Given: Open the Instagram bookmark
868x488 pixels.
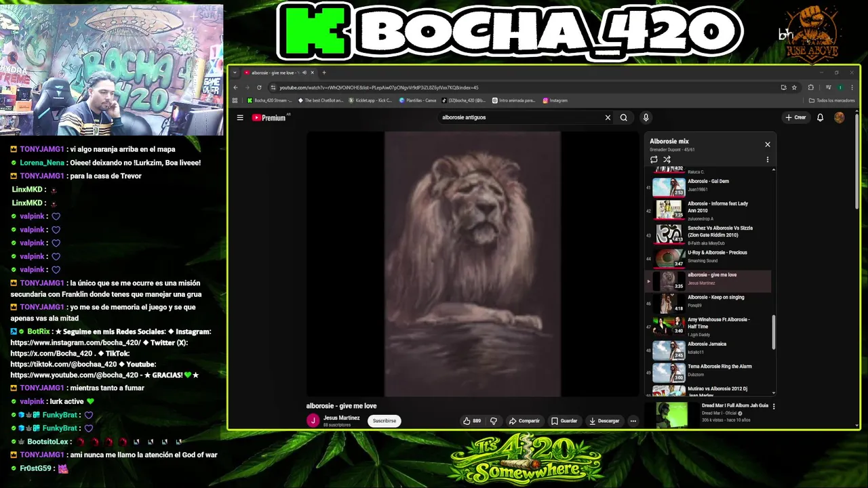Looking at the screenshot, I should (x=555, y=100).
